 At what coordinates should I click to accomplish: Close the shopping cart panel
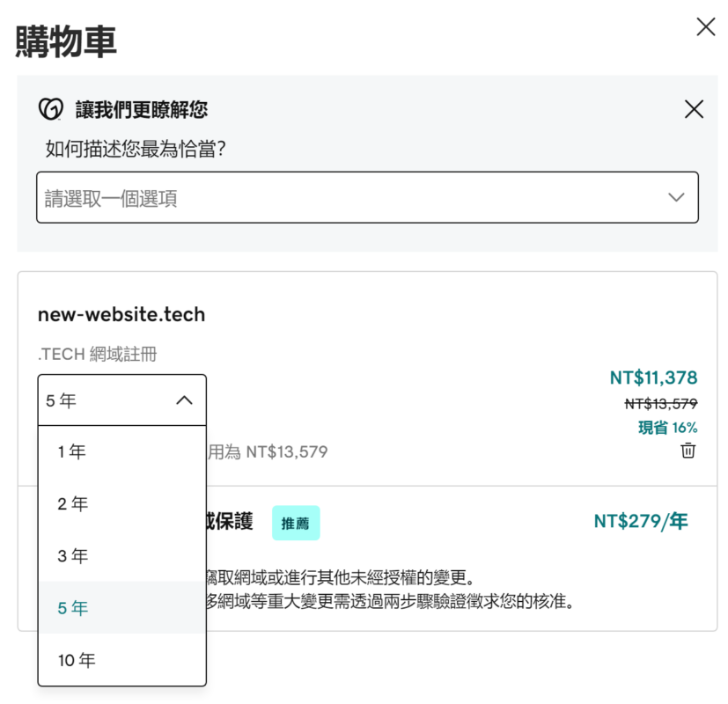[x=706, y=27]
